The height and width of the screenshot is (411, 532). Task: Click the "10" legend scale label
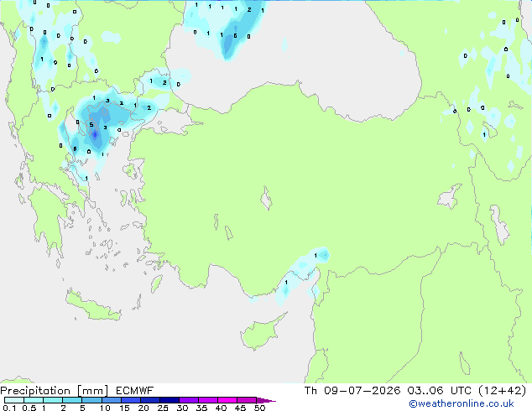105,408
